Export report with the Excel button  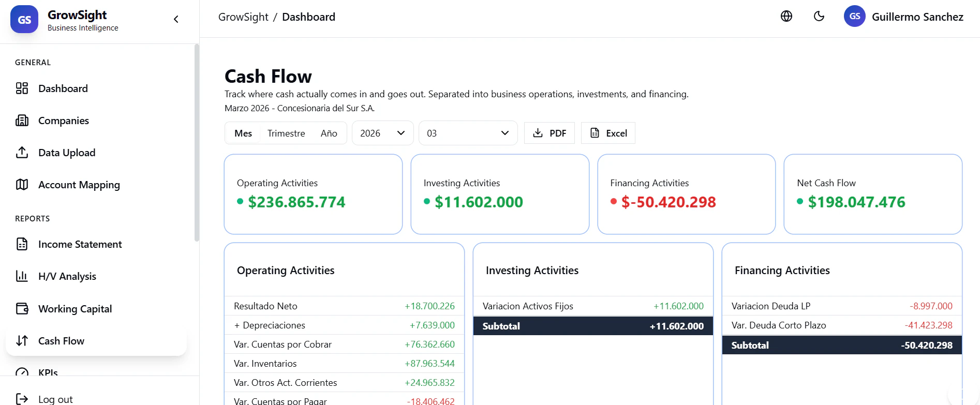click(x=608, y=133)
